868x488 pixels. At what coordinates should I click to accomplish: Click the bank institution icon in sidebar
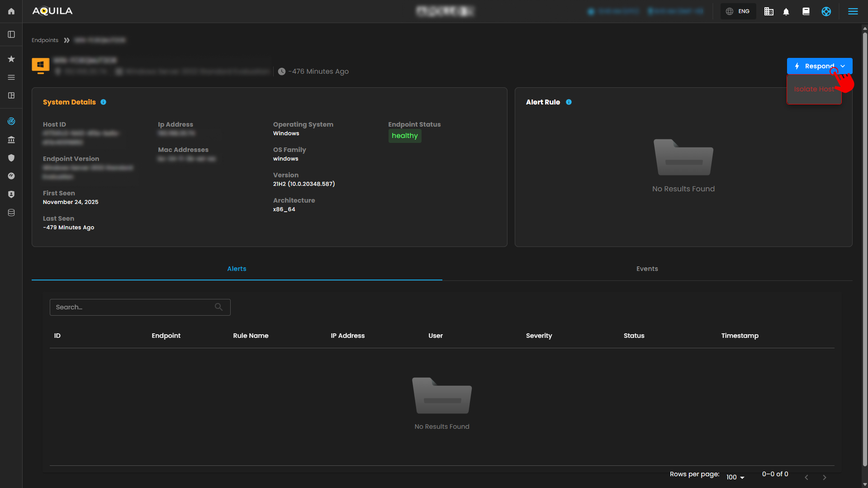(11, 140)
